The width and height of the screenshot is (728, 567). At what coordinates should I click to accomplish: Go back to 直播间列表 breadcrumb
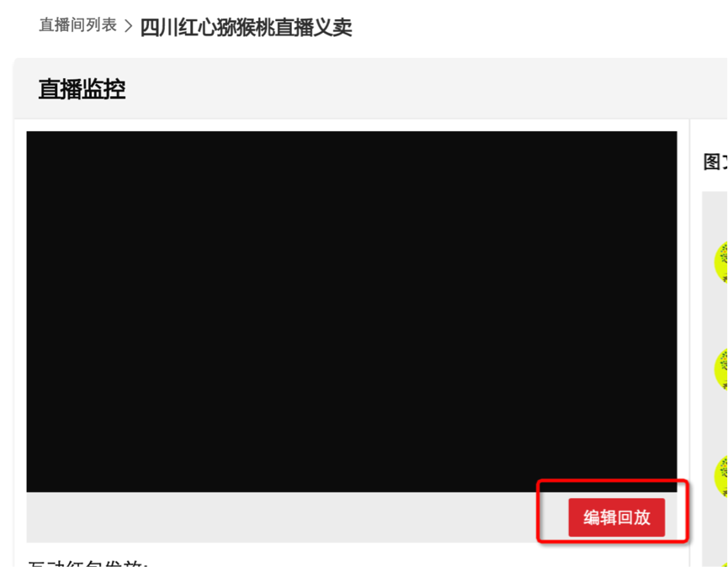pos(77,25)
